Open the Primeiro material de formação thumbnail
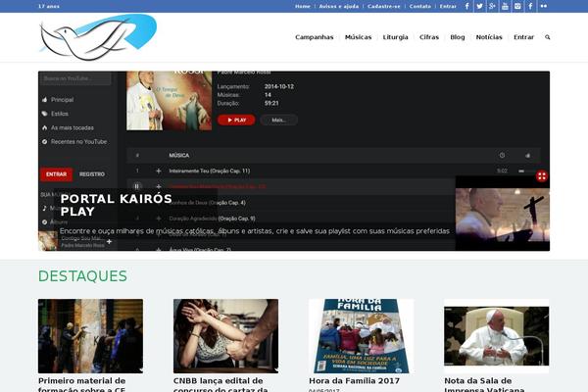 coord(90,336)
